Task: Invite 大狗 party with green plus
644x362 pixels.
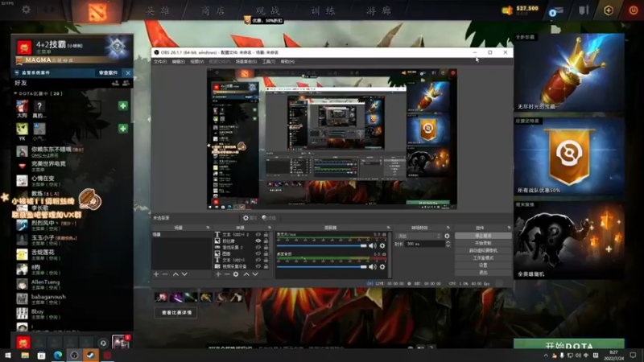Action: (x=123, y=106)
